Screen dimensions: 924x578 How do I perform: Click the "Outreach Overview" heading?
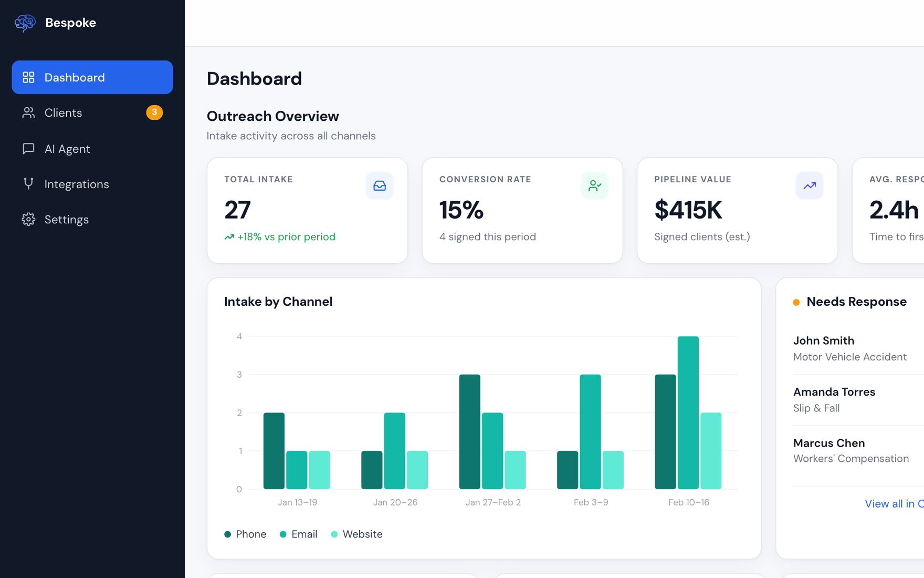tap(273, 116)
